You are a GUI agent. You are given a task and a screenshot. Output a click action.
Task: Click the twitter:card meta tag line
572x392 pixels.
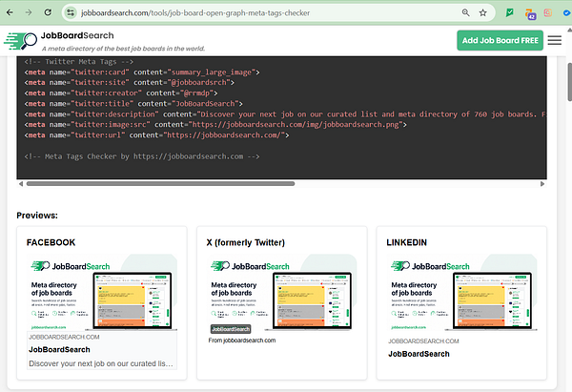tap(142, 72)
